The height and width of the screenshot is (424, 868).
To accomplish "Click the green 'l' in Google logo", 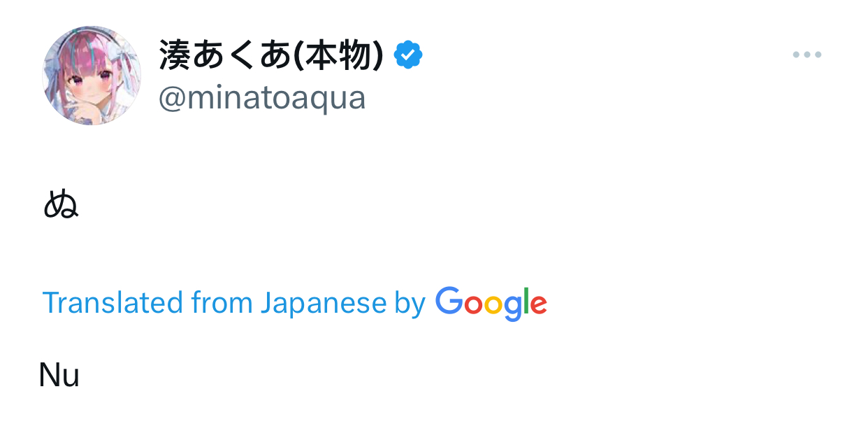I will click(x=526, y=302).
